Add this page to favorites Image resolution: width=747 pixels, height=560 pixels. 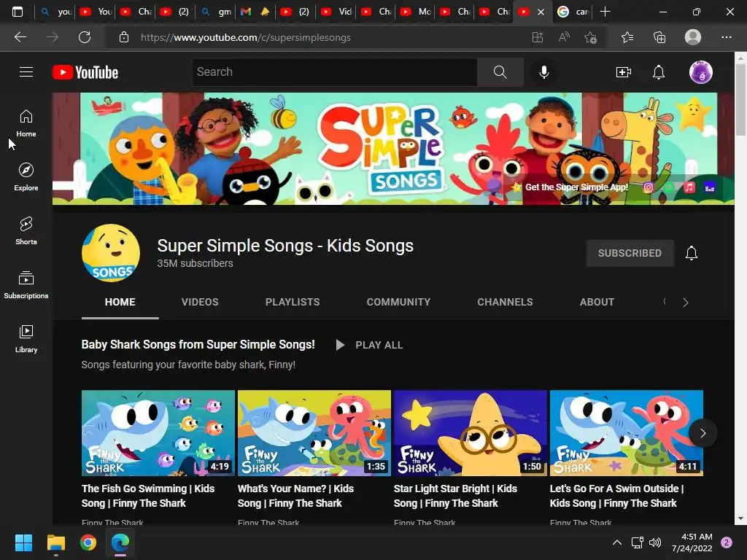coord(591,37)
